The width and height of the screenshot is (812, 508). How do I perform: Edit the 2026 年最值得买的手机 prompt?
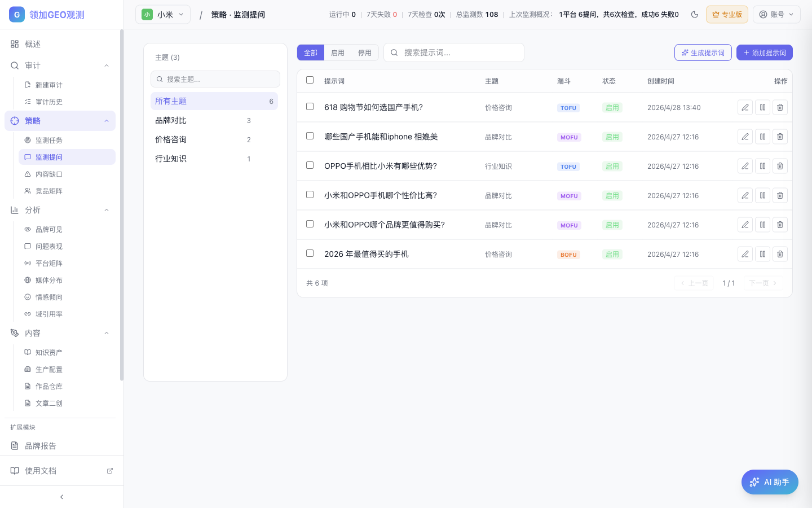745,254
